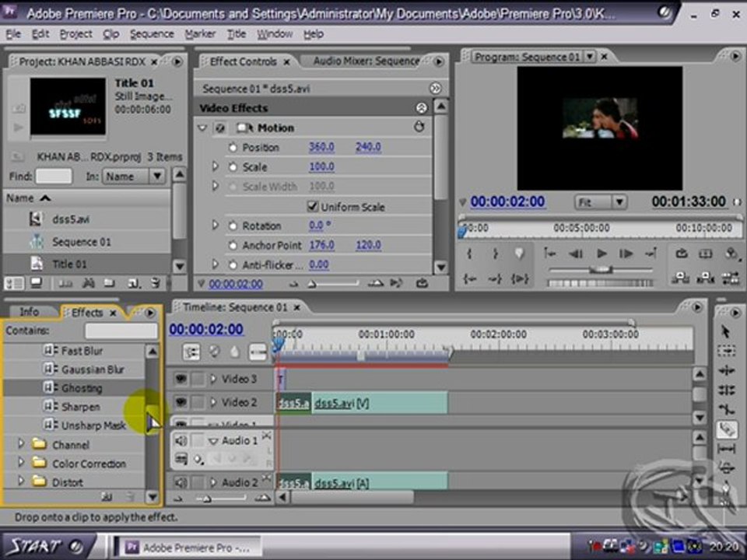Expand the Anti-flicker property
The height and width of the screenshot is (560, 747).
coord(215,264)
